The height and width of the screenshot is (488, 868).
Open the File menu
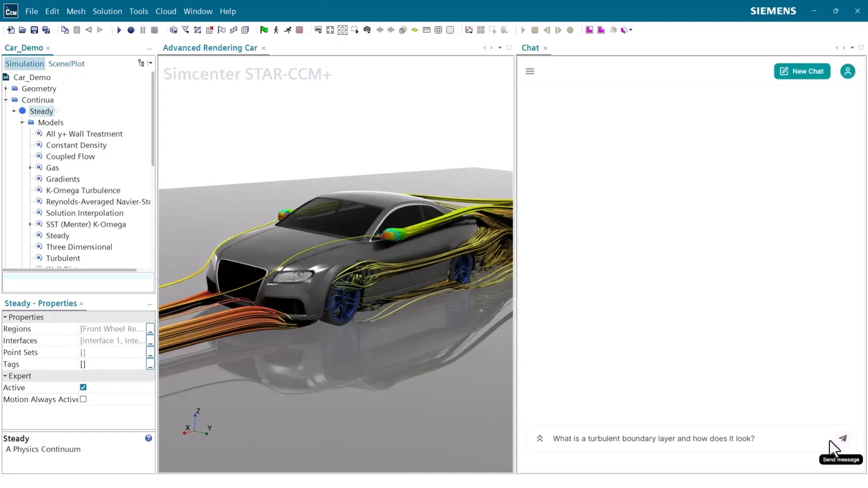31,11
